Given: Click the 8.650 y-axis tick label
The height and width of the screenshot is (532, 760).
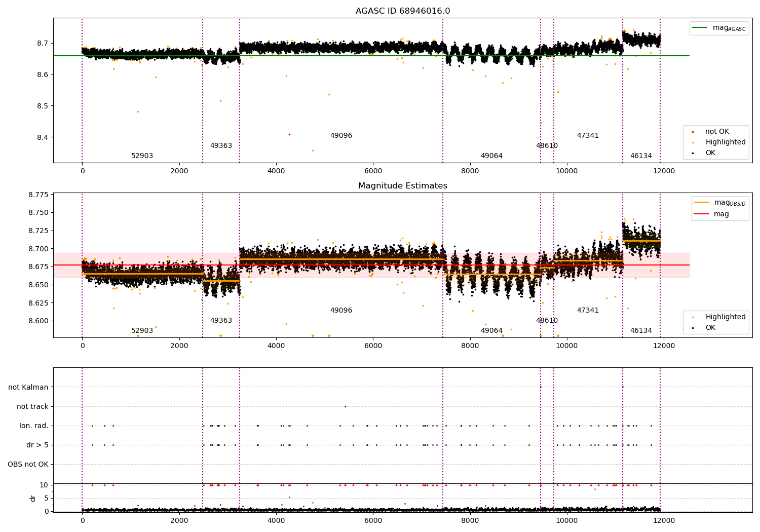Looking at the screenshot, I should coord(39,285).
